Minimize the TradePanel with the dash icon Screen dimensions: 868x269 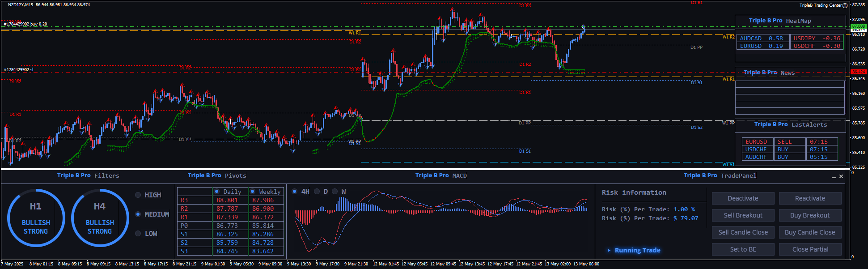point(834,177)
